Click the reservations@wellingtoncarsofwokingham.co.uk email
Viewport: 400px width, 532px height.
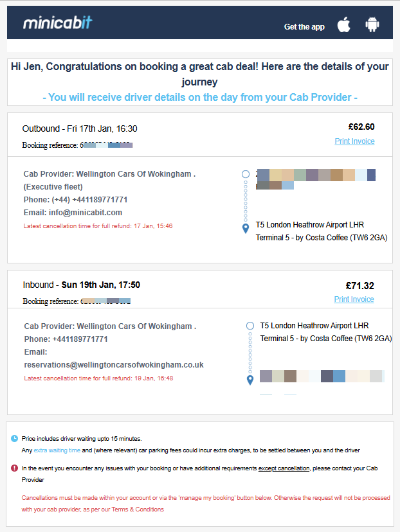click(x=114, y=365)
